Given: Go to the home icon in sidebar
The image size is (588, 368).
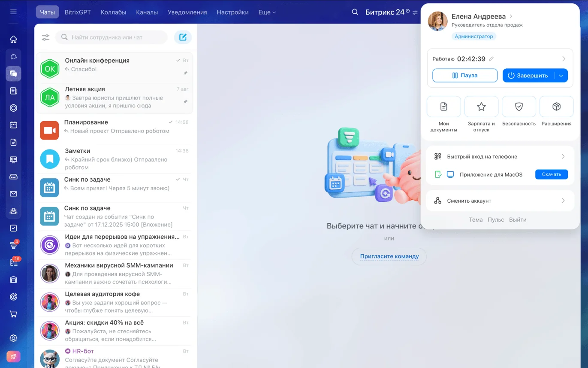Looking at the screenshot, I should [13, 40].
